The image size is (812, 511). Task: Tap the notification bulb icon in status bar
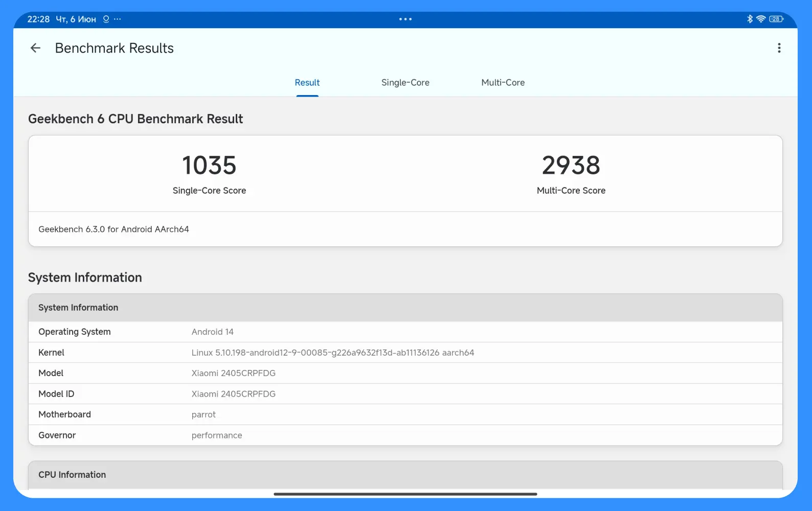[106, 19]
